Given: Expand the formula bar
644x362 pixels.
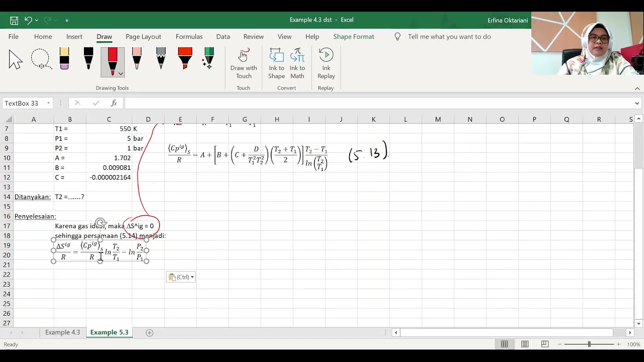Looking at the screenshot, I should (x=637, y=103).
